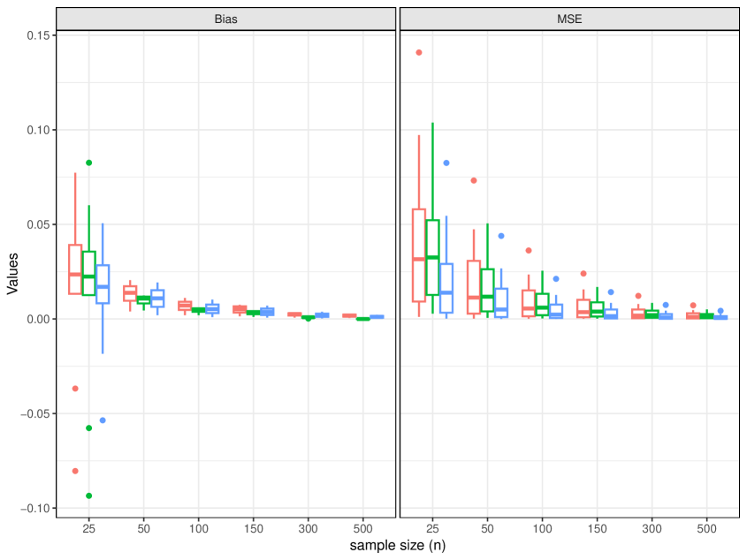Viewport: 747px width, 560px height.
Task: Click the green boxplot at n=25 in MSE panel
Action: (x=432, y=258)
